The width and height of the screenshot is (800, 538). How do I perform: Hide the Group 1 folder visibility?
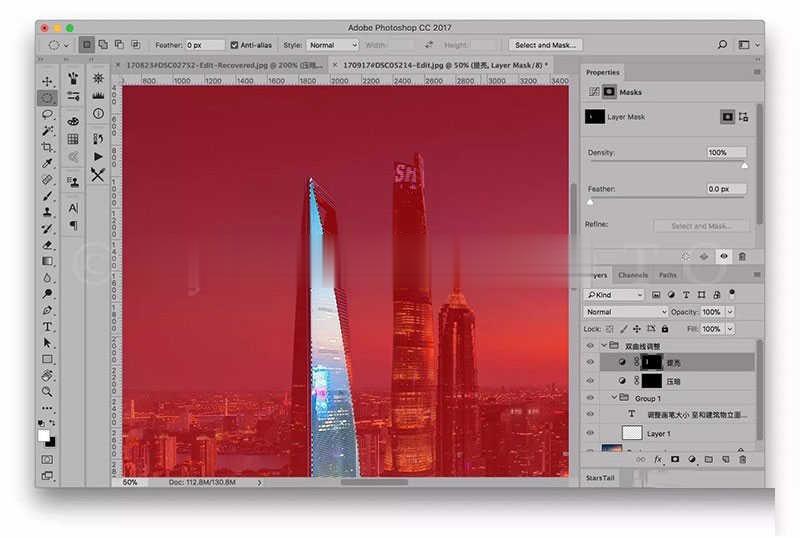click(590, 398)
